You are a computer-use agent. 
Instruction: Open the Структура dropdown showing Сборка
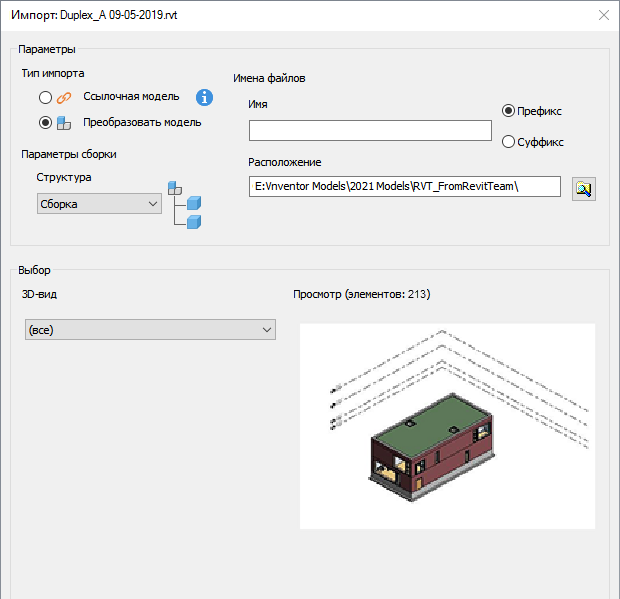[x=99, y=204]
